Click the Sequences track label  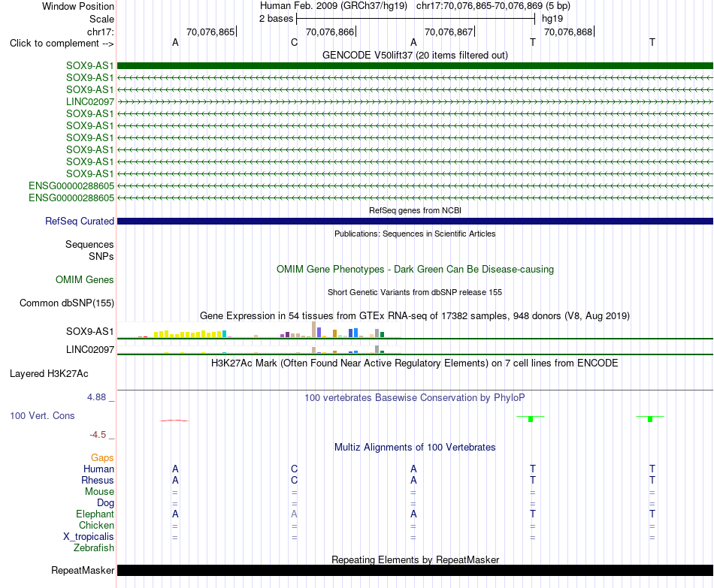coord(89,244)
